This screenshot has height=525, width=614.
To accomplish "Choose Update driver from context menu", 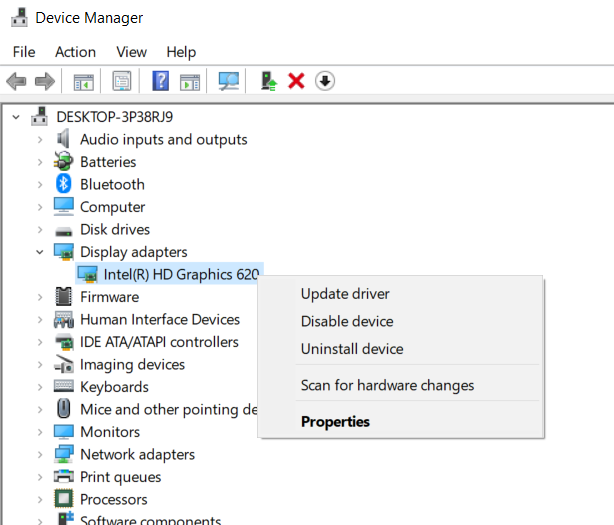I will (345, 294).
